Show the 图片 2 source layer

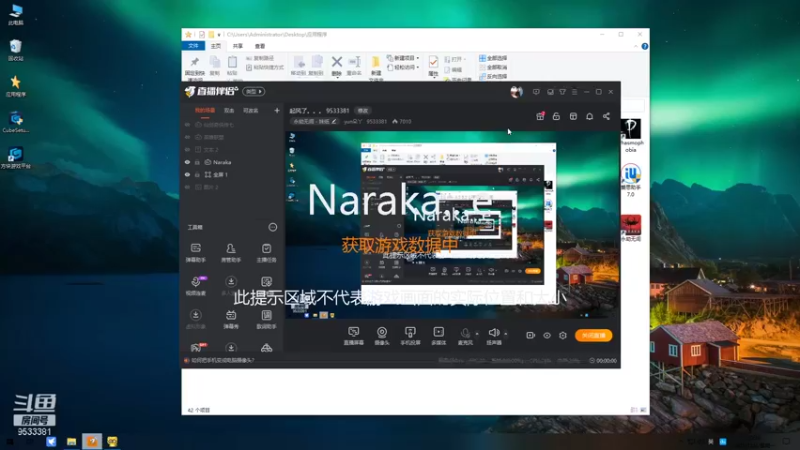187,187
